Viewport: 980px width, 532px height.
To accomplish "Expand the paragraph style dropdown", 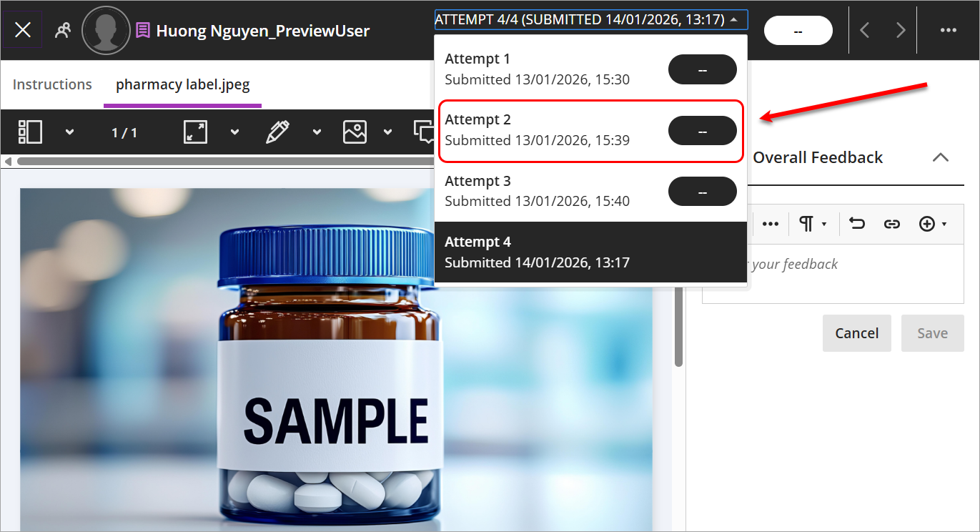I will click(x=813, y=224).
